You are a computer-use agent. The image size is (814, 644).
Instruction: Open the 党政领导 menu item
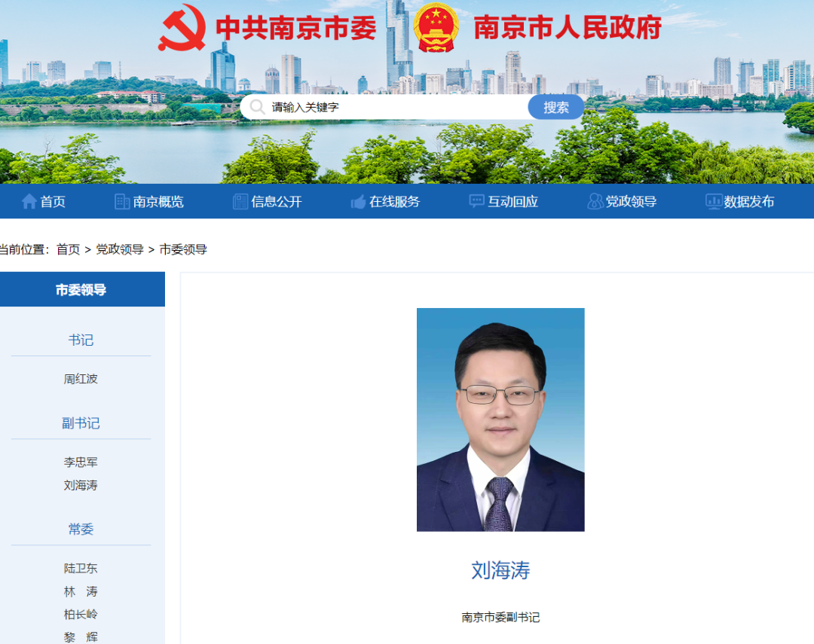(632, 201)
